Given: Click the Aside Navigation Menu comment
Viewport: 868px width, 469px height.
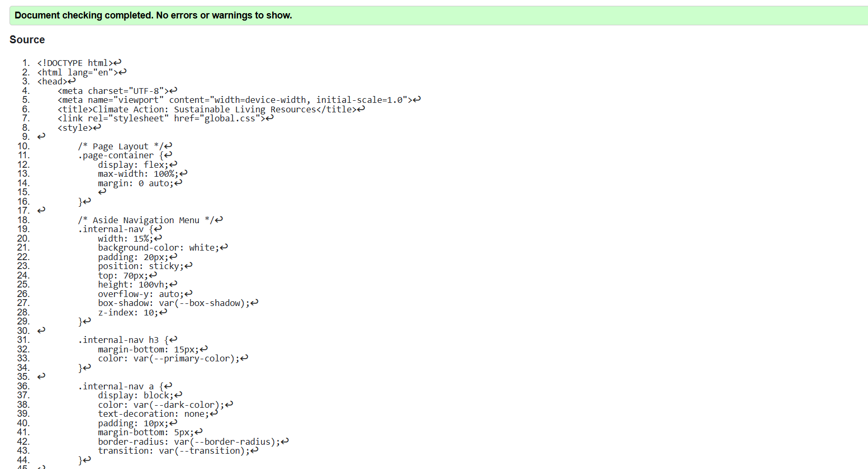Looking at the screenshot, I should 150,220.
